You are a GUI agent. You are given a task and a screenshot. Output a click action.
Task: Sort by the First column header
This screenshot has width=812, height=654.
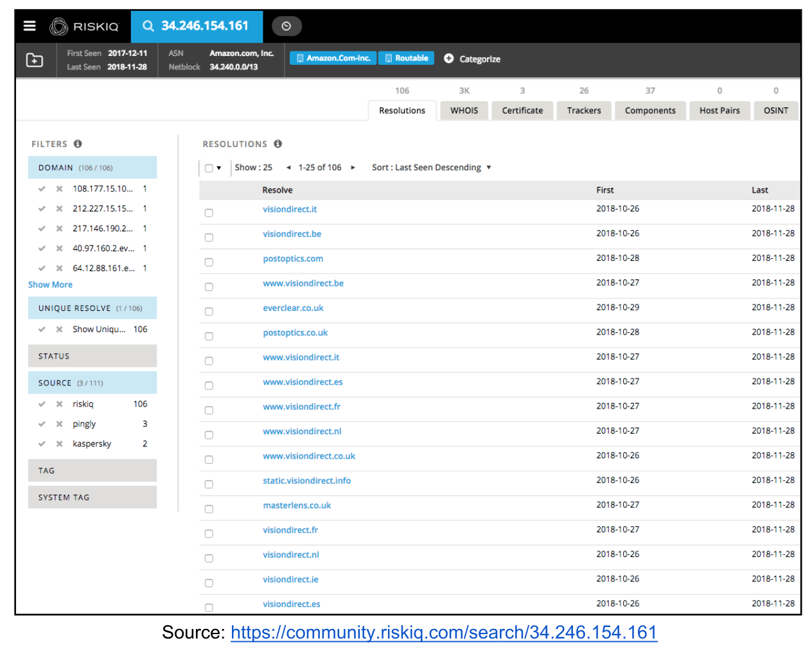(x=605, y=190)
